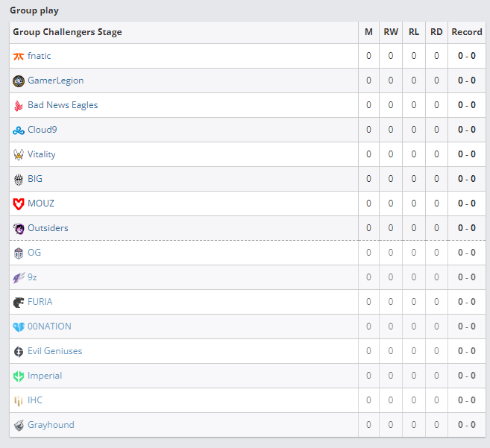Click the Record column header
The image size is (490, 448).
pyautogui.click(x=467, y=32)
